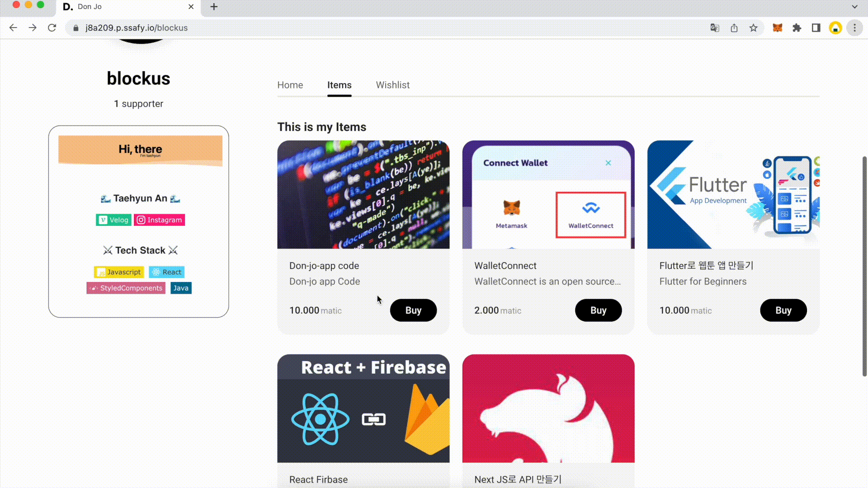Viewport: 868px width, 488px height.
Task: Buy the Don-jo-app code item
Action: pyautogui.click(x=413, y=310)
